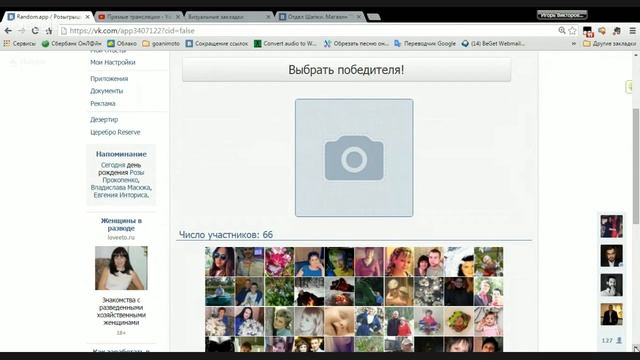Click the zoom magnifier icon in address bar

point(562,31)
